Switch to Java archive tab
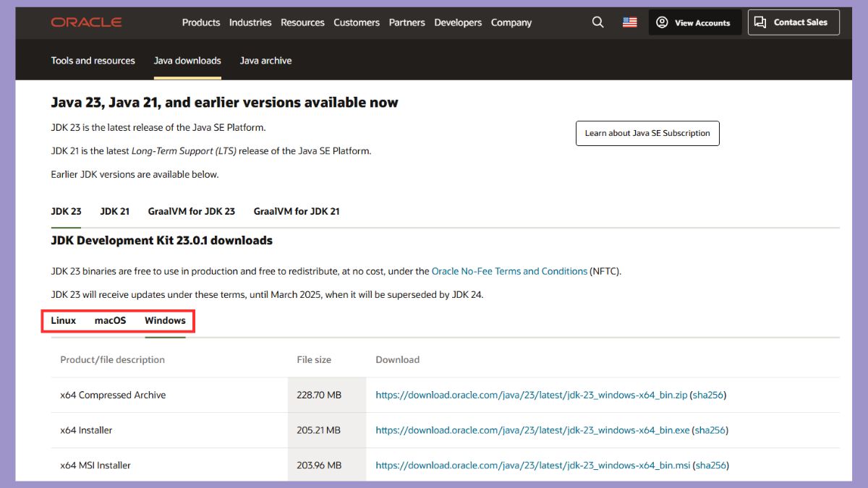Screen dimensions: 868x488 [265, 61]
